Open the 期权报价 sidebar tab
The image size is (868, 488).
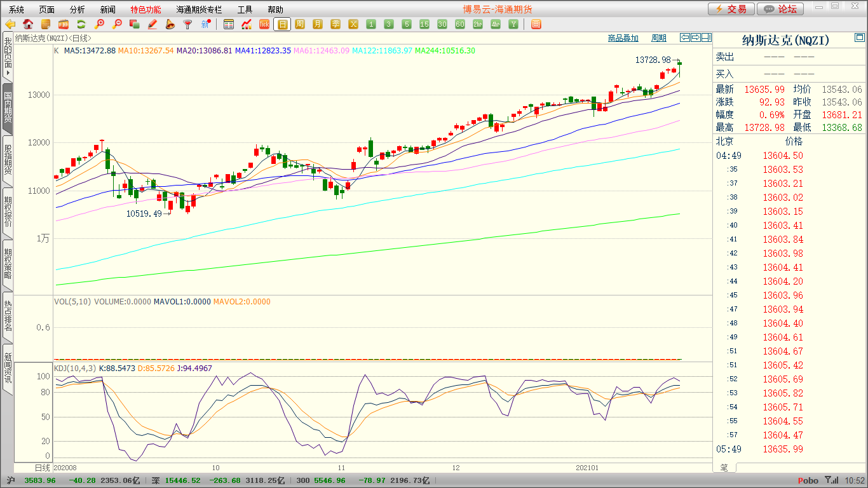click(8, 212)
